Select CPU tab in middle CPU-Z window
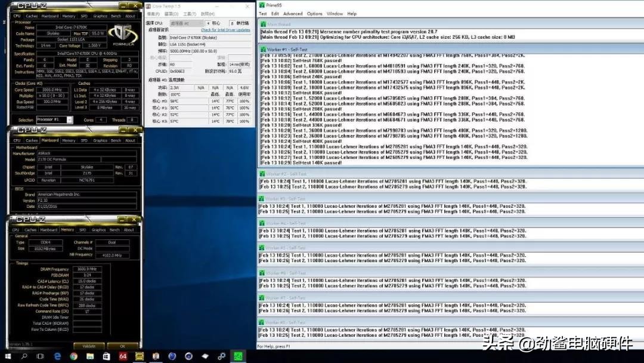This screenshot has width=644, height=363. pos(17,140)
